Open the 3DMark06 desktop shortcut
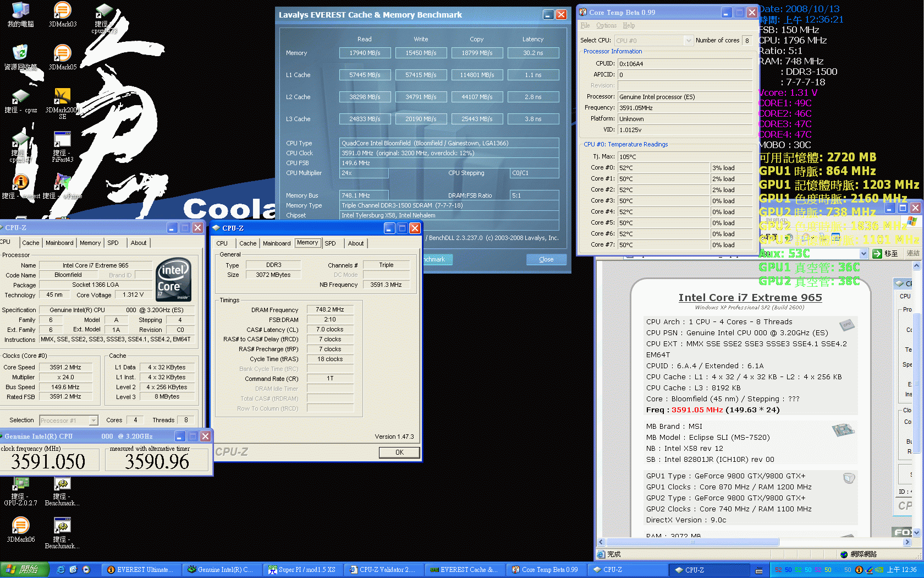 20,530
